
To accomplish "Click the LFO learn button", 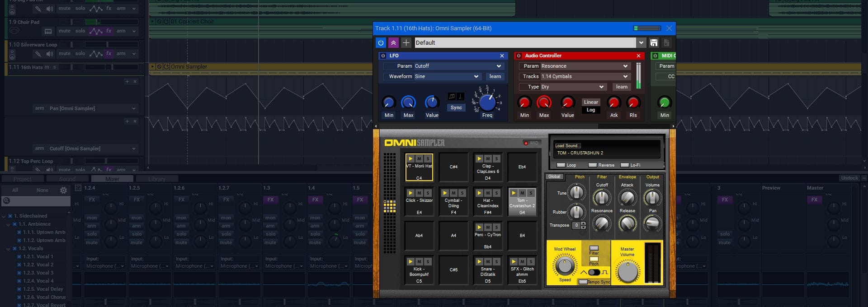I will coord(495,76).
